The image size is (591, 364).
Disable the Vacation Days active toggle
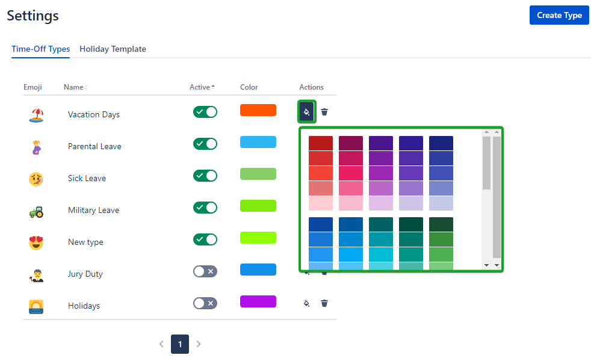pyautogui.click(x=205, y=112)
